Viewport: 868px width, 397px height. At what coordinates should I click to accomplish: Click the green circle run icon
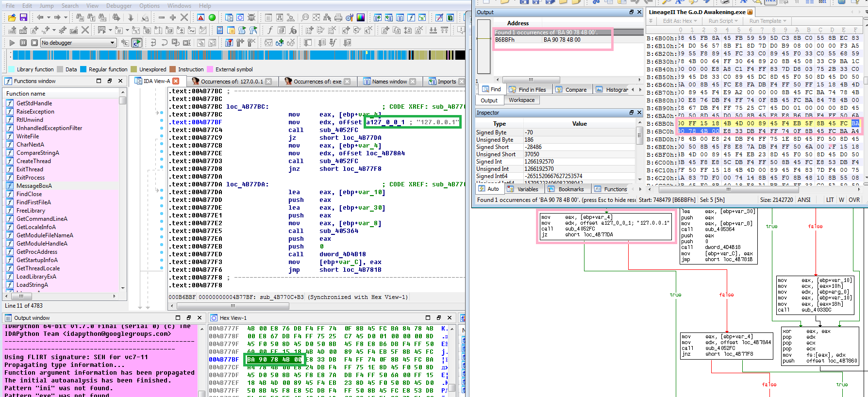pyautogui.click(x=212, y=17)
